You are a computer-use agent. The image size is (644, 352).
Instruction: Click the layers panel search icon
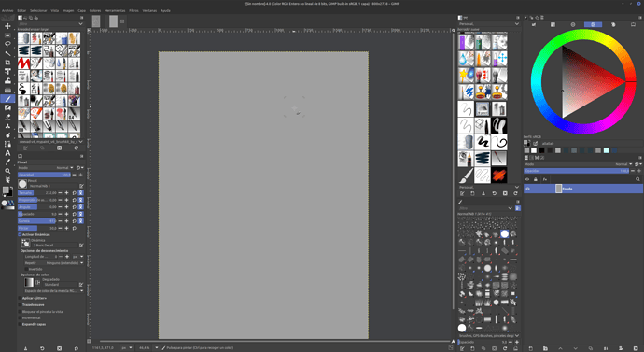[637, 179]
